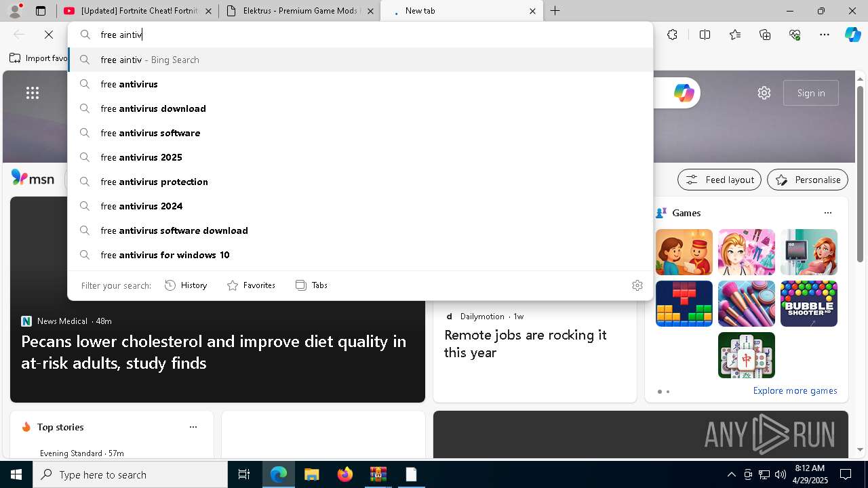
Task: Click the Sign in button
Action: 811,93
